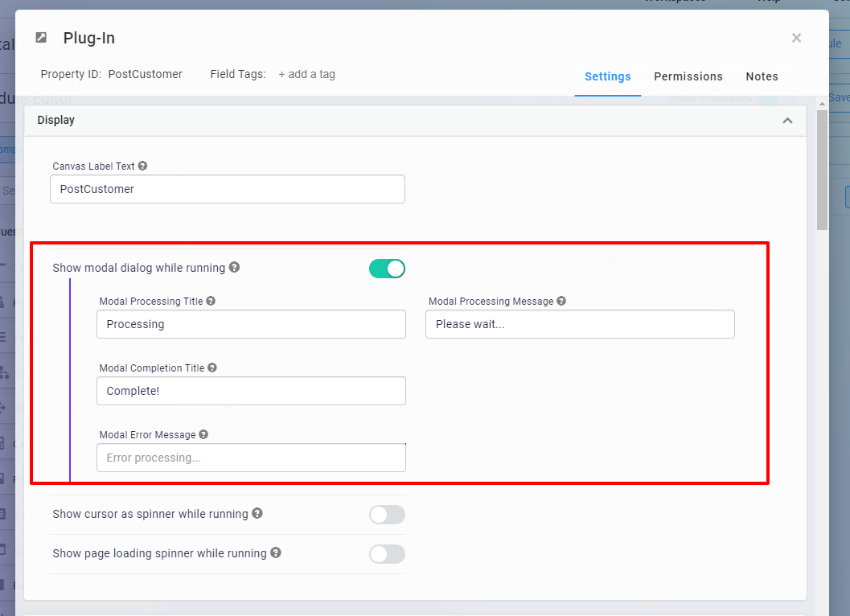Image resolution: width=850 pixels, height=616 pixels.
Task: Click help icon for Modal Completion Title
Action: (x=212, y=368)
